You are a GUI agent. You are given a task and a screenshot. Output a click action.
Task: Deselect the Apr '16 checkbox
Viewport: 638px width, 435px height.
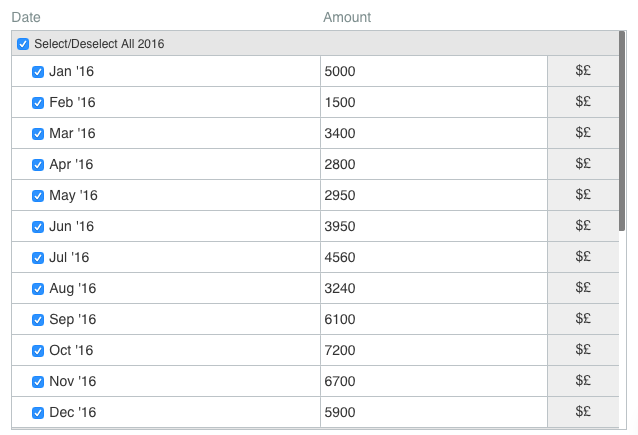tap(38, 165)
